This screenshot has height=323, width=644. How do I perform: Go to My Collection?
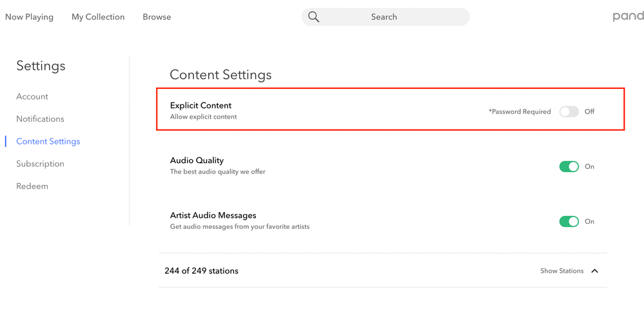[98, 17]
